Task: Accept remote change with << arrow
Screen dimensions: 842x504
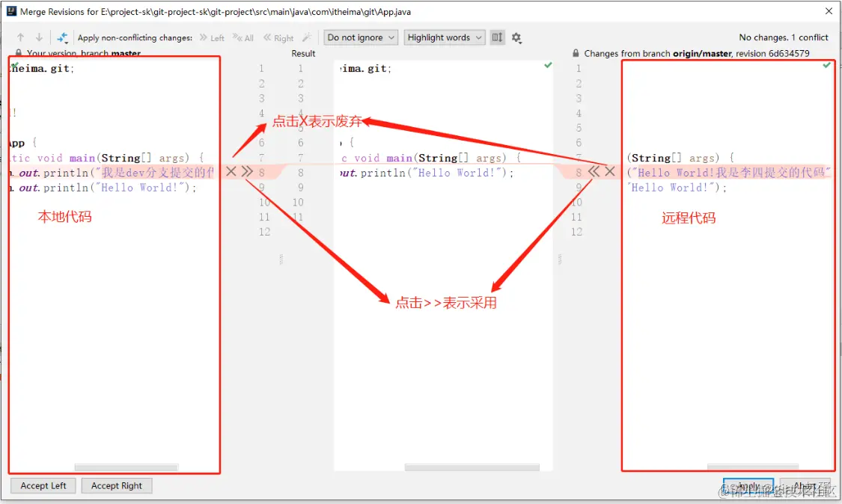Action: point(594,171)
